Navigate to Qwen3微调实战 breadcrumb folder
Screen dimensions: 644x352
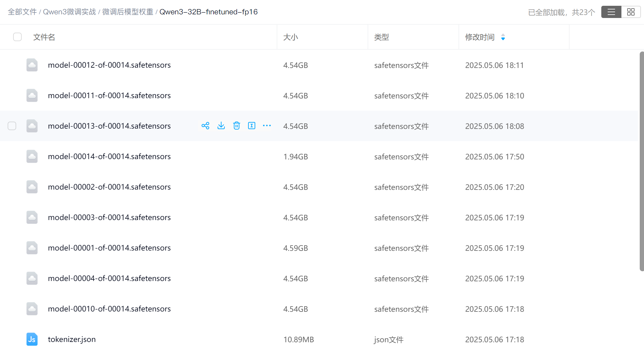(70, 12)
